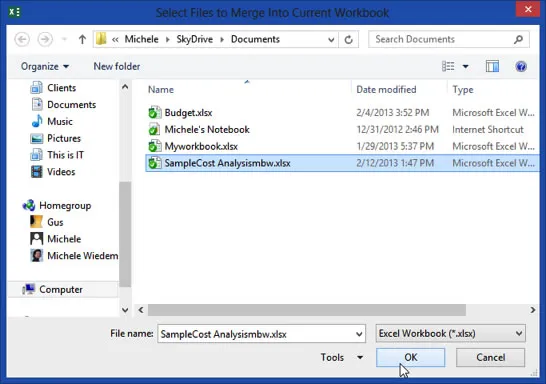Select SkyDrive in the address path
This screenshot has width=546, height=384.
click(x=194, y=39)
